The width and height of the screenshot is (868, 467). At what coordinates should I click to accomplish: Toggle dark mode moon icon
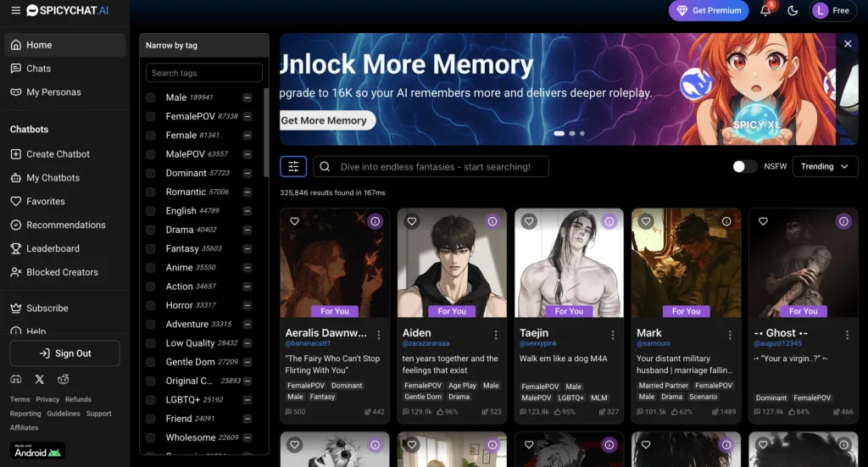coord(793,11)
